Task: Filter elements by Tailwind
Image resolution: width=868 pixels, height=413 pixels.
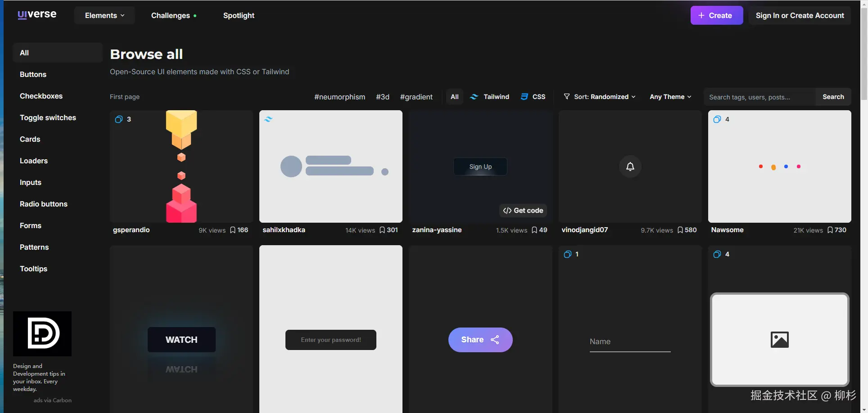Action: (x=490, y=97)
